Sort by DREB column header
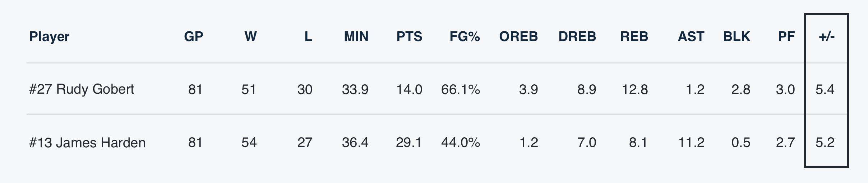 (577, 37)
